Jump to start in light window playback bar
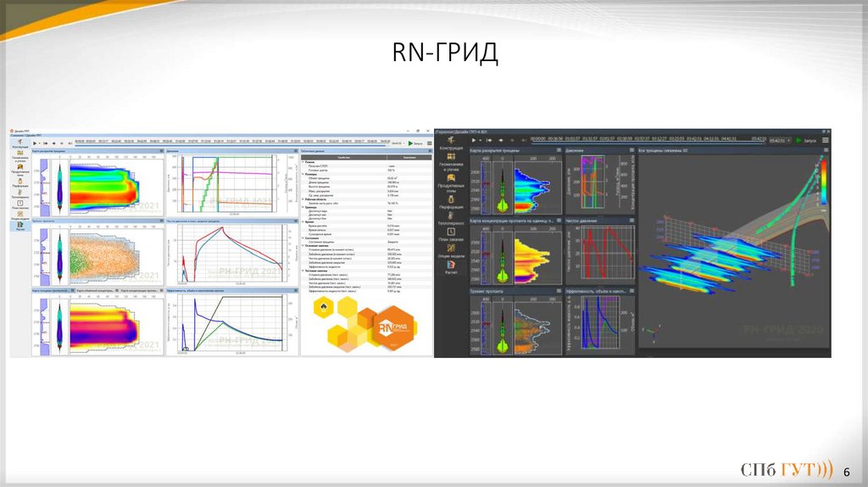Image resolution: width=868 pixels, height=487 pixels. (x=46, y=143)
